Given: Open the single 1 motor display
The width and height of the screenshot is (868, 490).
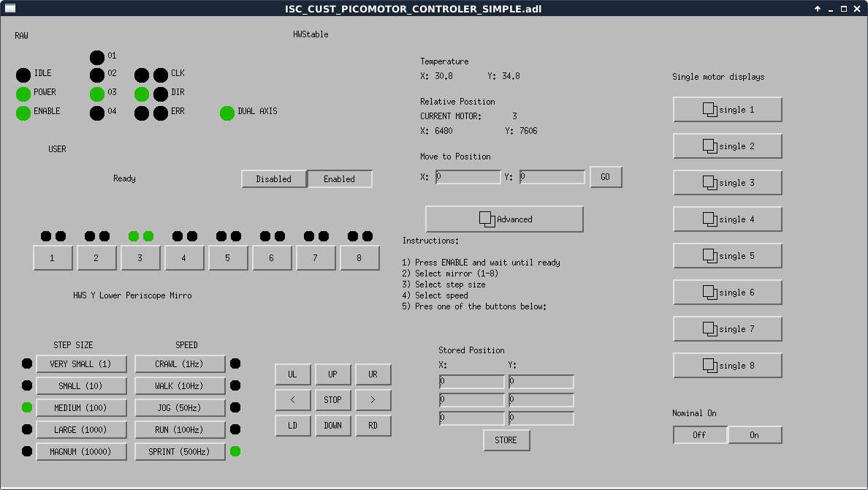Looking at the screenshot, I should point(728,110).
